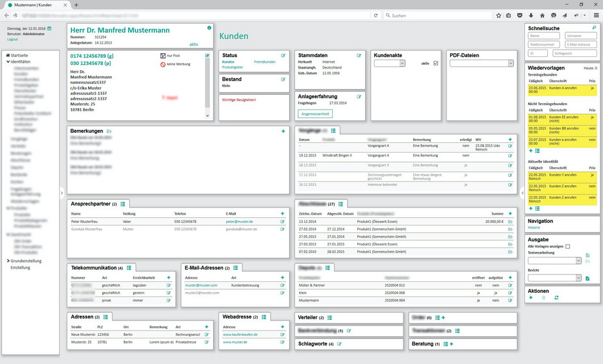Open the folder for the 13.12.2014 Produkt1 row
Image resolution: width=603 pixels, height=364 pixels.
pos(510,222)
